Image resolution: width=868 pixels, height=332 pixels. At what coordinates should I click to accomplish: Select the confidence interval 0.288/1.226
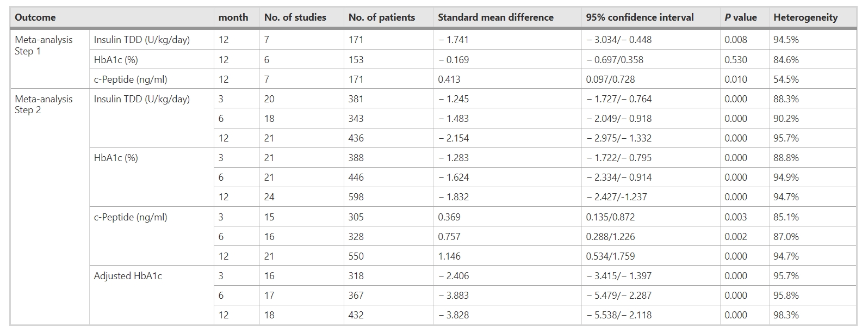click(x=610, y=237)
